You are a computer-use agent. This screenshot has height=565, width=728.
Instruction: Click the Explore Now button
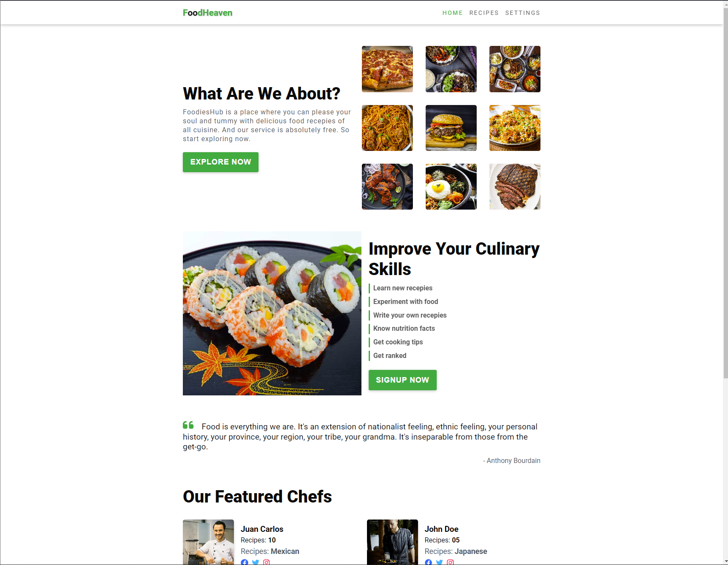pyautogui.click(x=221, y=162)
